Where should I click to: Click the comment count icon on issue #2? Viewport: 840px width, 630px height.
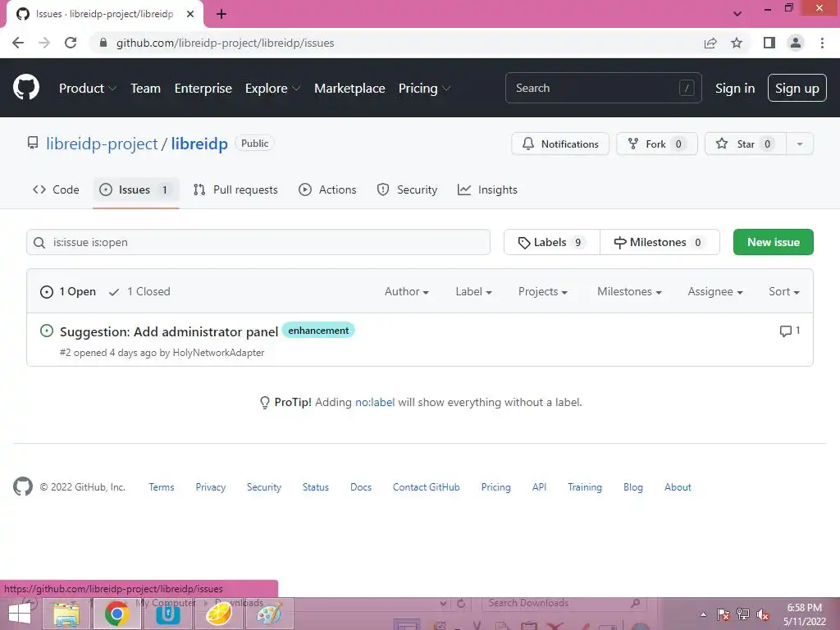[790, 331]
